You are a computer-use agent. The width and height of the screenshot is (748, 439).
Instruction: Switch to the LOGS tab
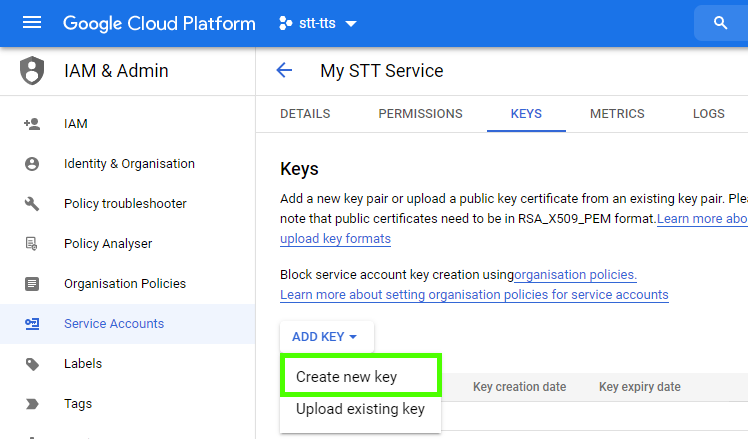[x=708, y=114]
